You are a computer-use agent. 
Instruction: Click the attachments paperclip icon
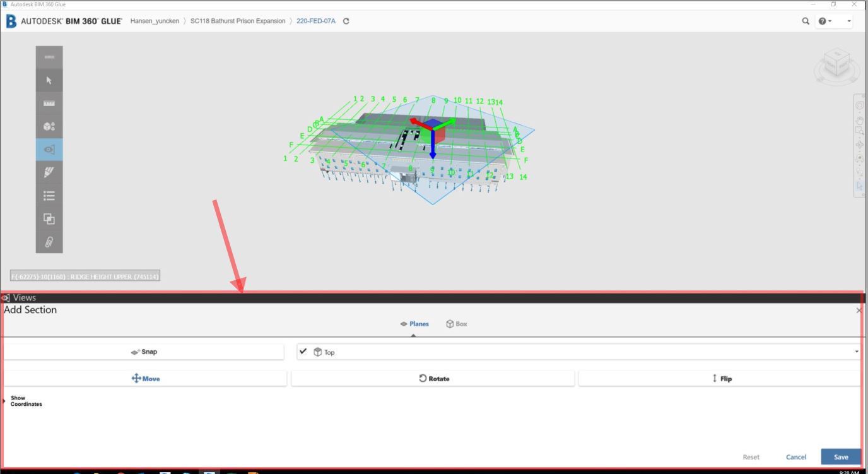click(49, 242)
